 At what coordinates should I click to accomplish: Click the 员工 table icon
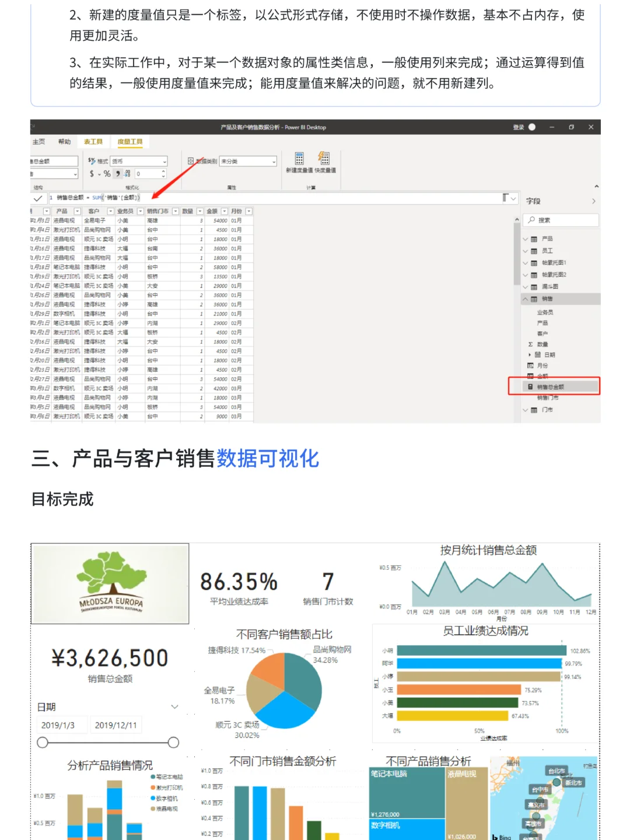pos(534,251)
